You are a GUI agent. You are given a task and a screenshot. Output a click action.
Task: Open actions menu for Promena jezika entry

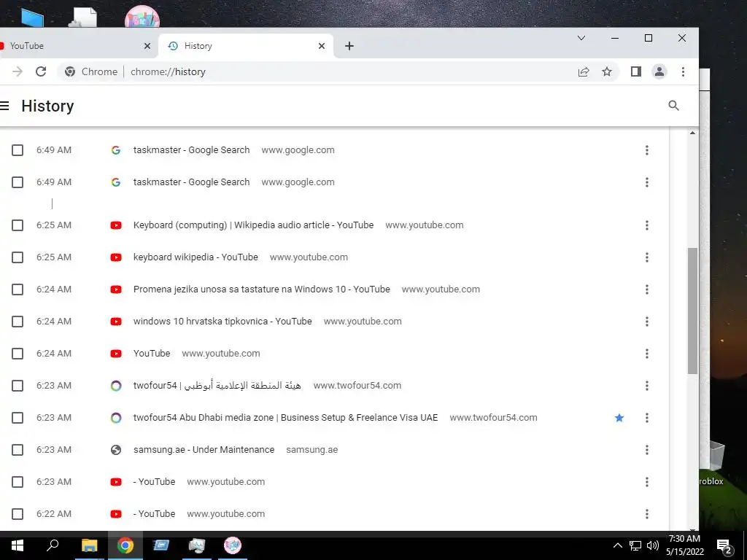pyautogui.click(x=646, y=289)
